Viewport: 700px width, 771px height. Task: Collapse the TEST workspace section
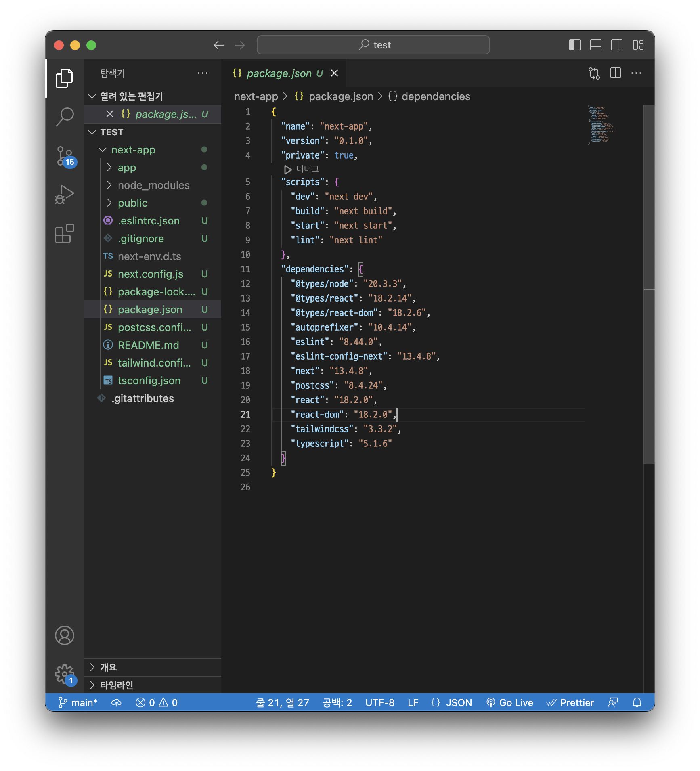click(x=153, y=132)
